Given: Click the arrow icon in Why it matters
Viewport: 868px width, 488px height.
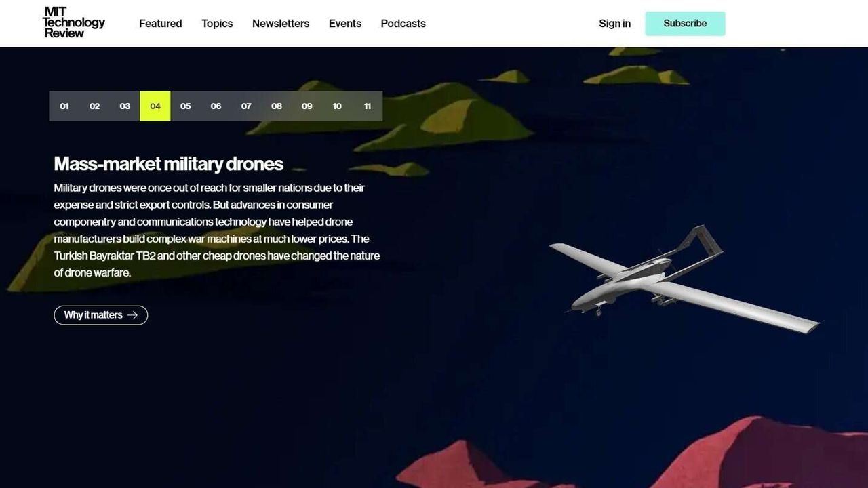Looking at the screenshot, I should pos(132,315).
